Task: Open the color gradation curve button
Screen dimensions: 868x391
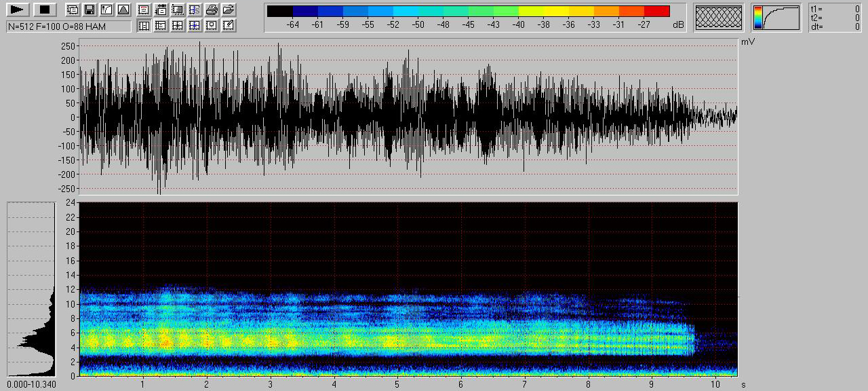Action: point(776,17)
